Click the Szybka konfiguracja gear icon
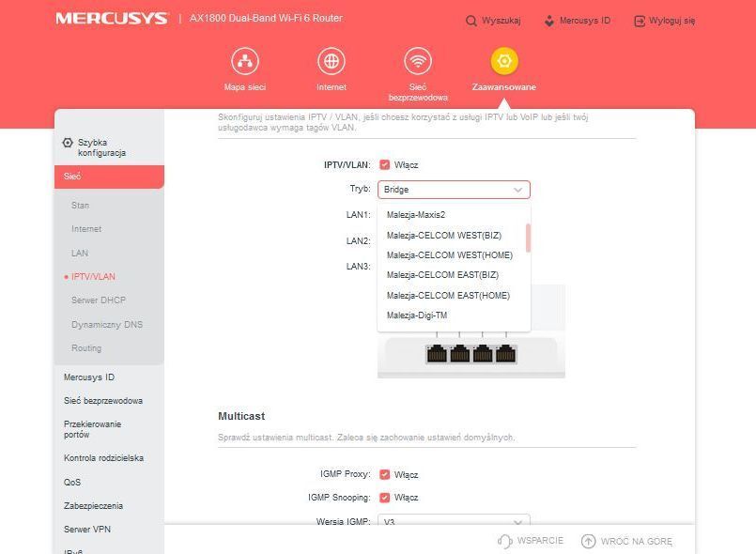 point(68,143)
